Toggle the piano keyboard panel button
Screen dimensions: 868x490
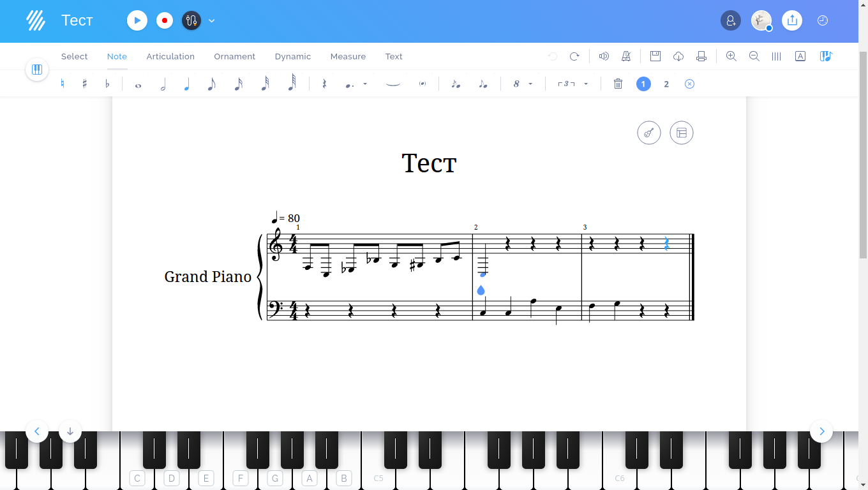tap(37, 70)
